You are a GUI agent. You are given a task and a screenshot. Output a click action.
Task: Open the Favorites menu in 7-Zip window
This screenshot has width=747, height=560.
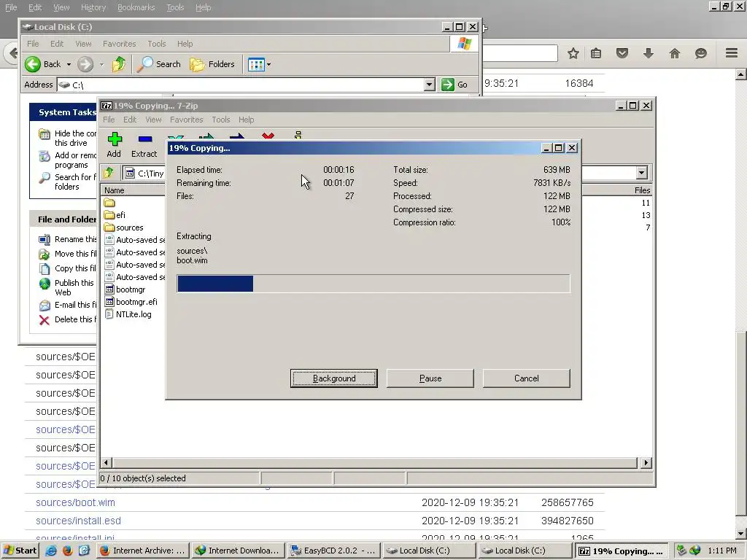point(186,120)
